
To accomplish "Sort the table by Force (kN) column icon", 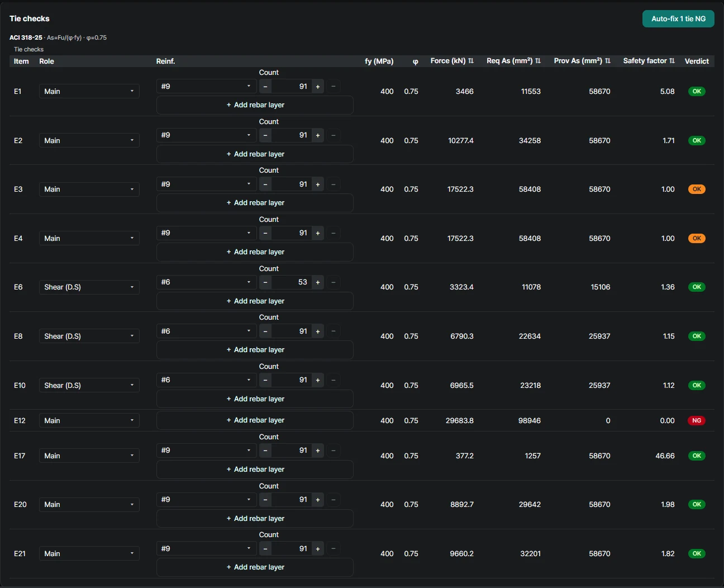I will tap(471, 61).
